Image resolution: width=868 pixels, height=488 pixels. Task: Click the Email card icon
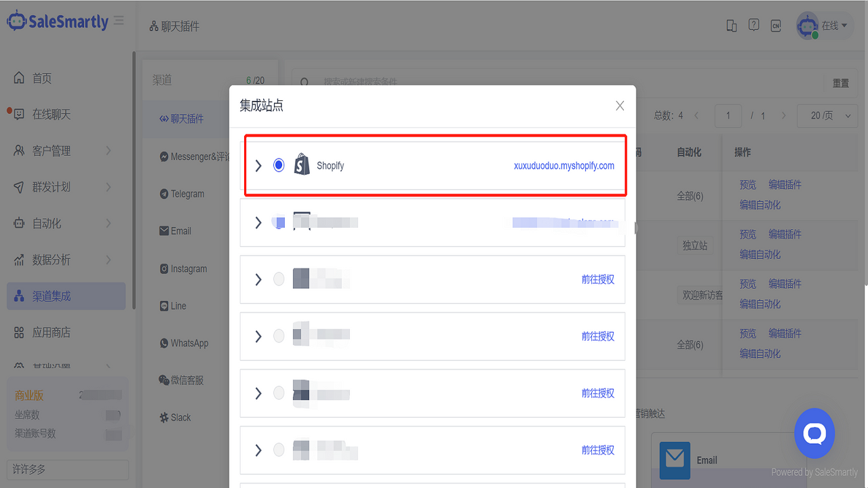tap(675, 460)
